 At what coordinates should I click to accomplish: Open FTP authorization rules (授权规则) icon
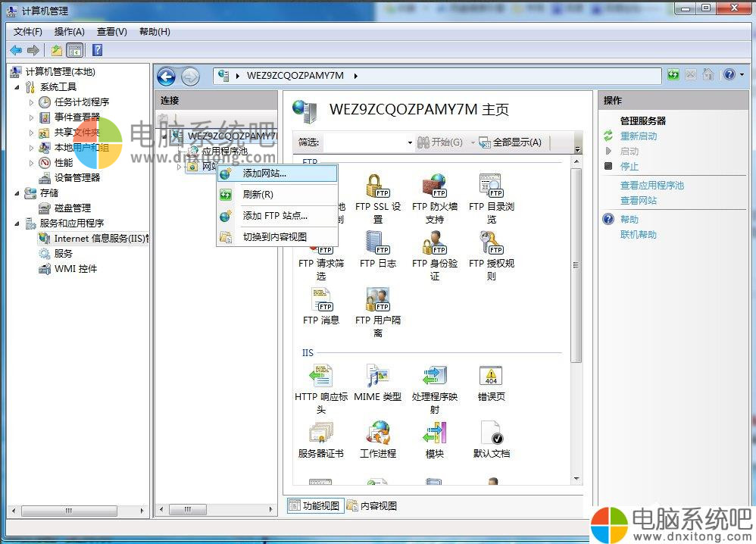492,242
